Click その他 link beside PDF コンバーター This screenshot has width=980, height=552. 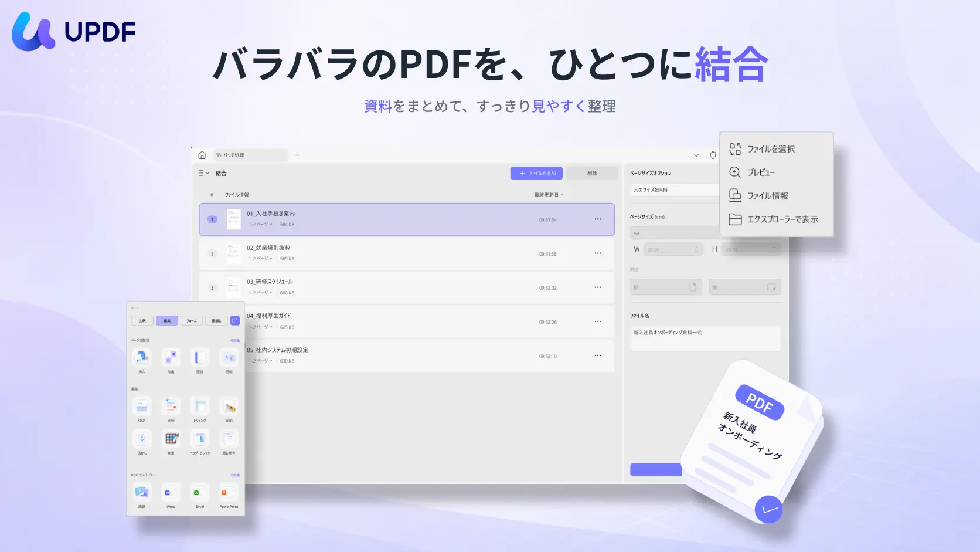click(235, 475)
